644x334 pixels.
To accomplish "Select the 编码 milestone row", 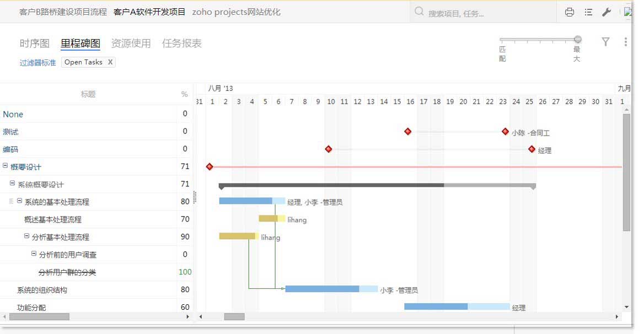I will 96,149.
